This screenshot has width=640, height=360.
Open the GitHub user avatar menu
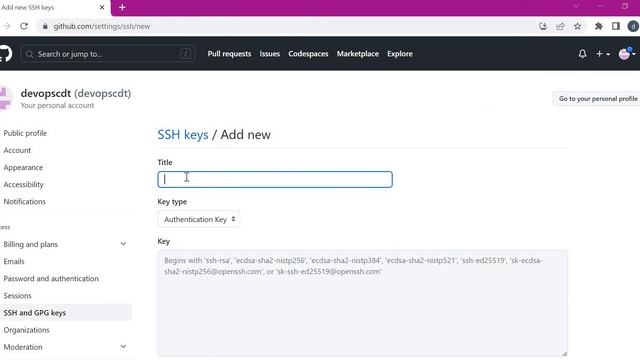627,53
